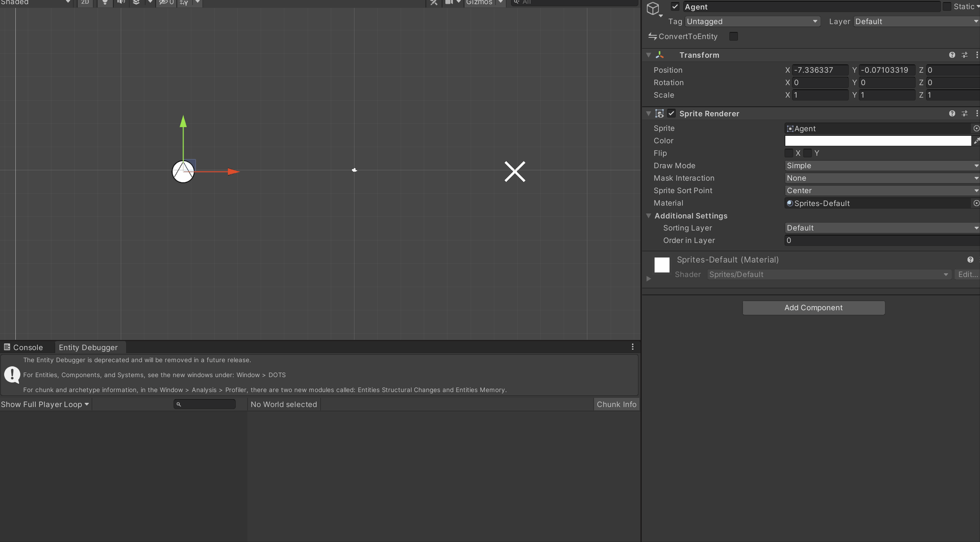
Task: Click the Add Component button
Action: [814, 308]
